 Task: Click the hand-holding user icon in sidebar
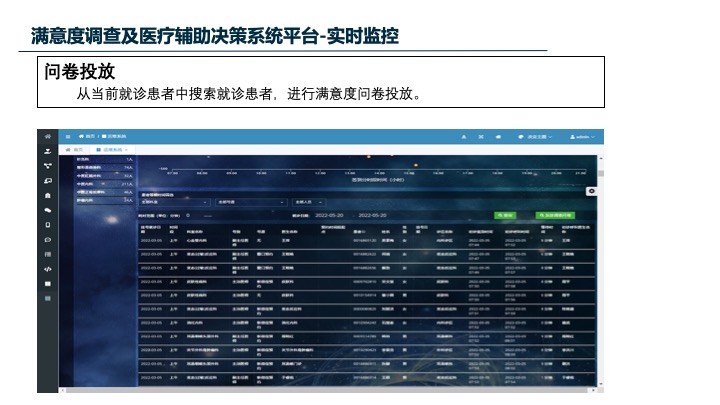(48, 152)
